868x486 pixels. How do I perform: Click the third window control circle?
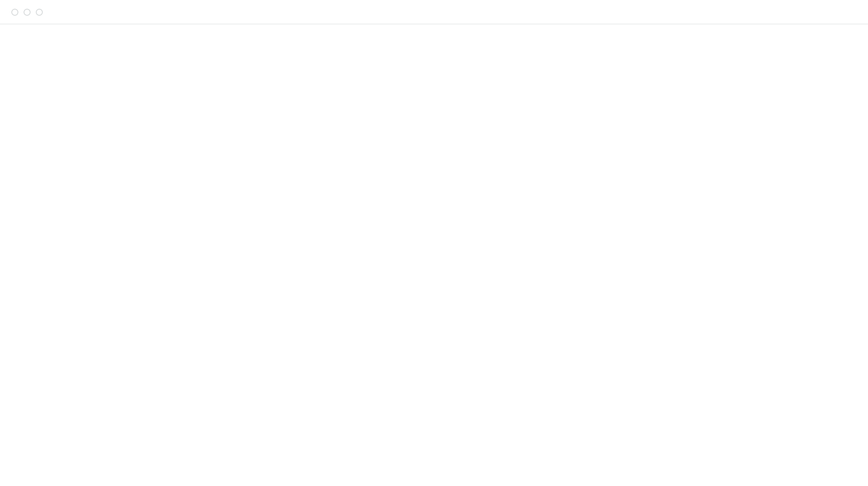point(39,12)
